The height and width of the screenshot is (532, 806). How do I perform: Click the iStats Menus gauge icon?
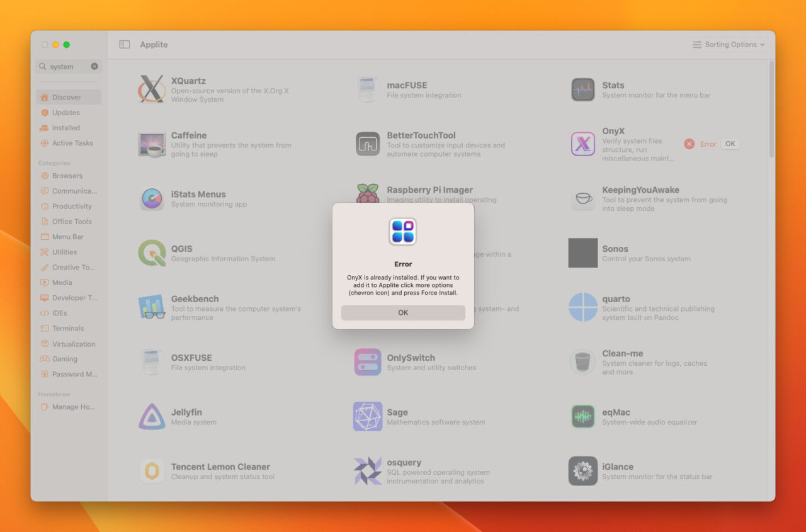pyautogui.click(x=152, y=199)
